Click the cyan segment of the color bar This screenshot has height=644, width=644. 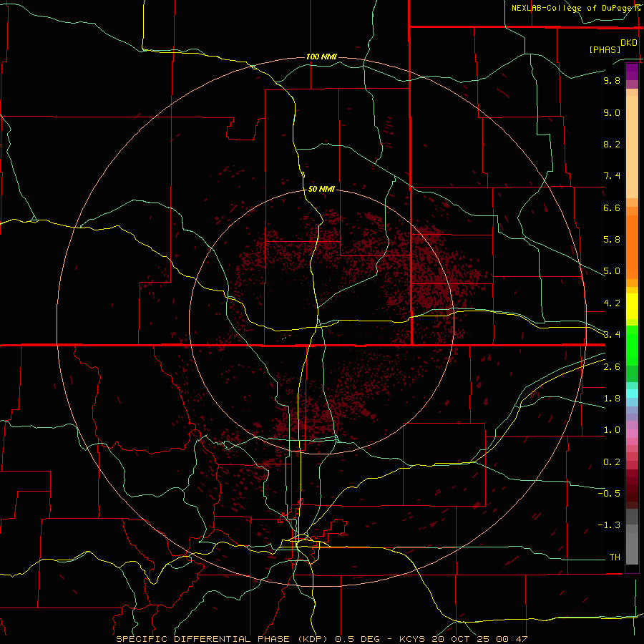pyautogui.click(x=632, y=394)
